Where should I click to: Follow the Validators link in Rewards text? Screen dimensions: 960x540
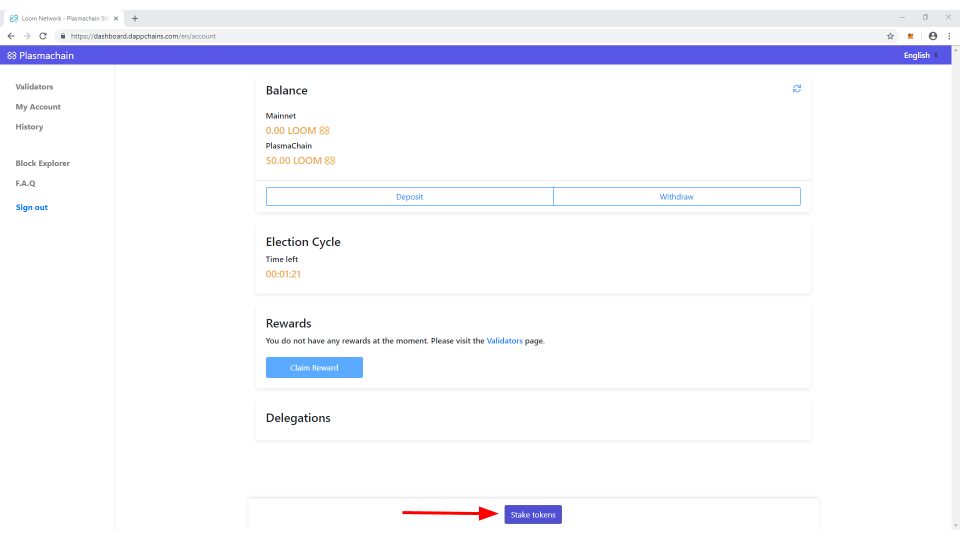[504, 341]
